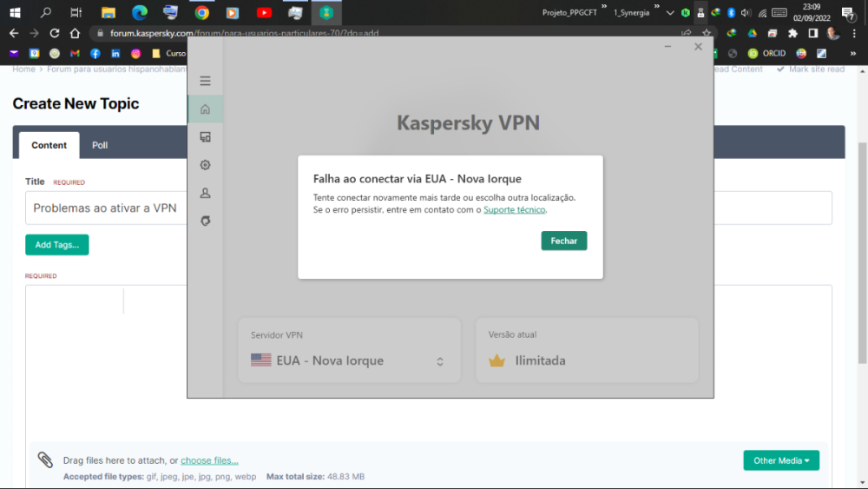
Task: Open the Facebook bookmark
Action: (95, 53)
